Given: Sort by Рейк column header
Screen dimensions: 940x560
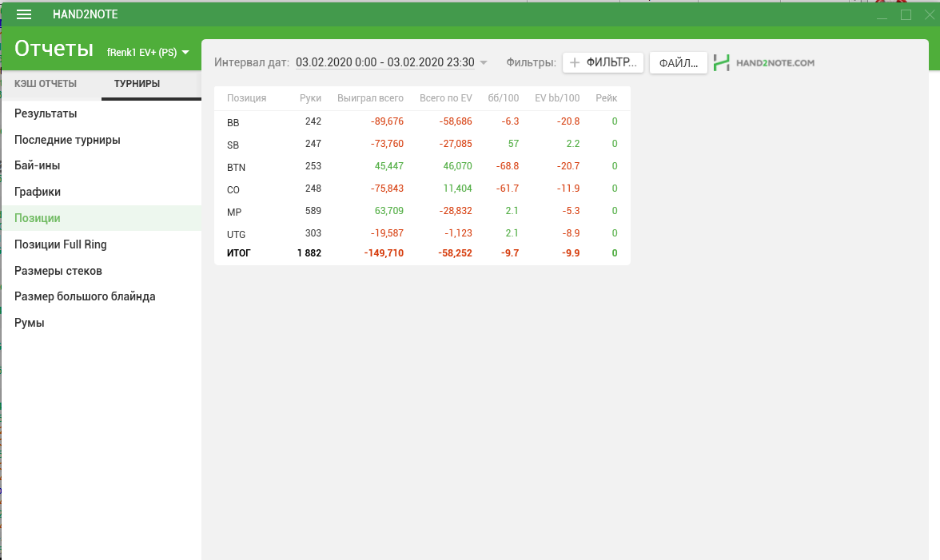Looking at the screenshot, I should [606, 97].
